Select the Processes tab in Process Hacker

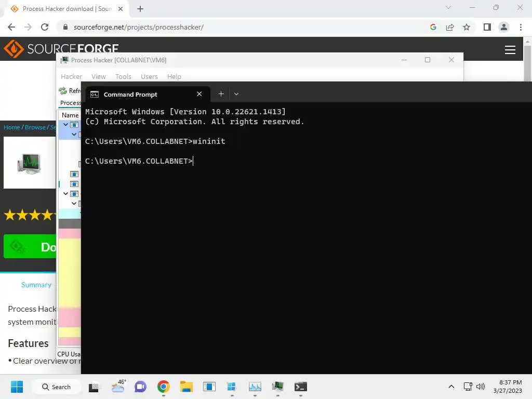click(70, 103)
